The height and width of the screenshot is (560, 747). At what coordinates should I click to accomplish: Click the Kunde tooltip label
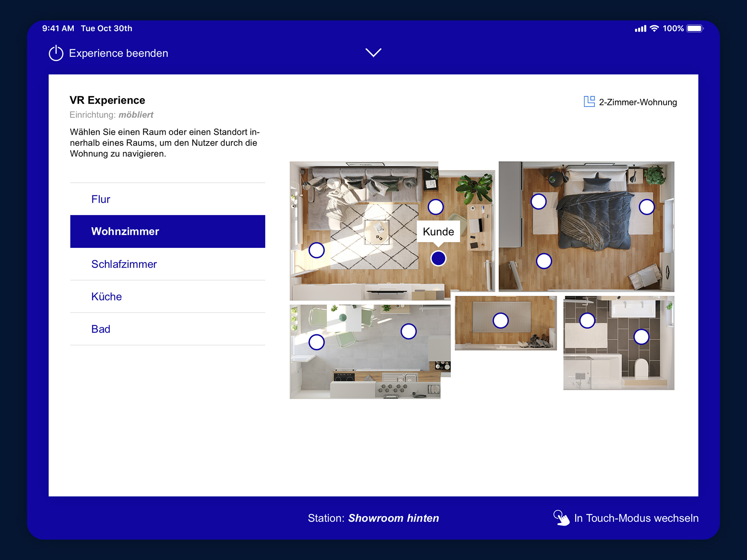coord(438,232)
